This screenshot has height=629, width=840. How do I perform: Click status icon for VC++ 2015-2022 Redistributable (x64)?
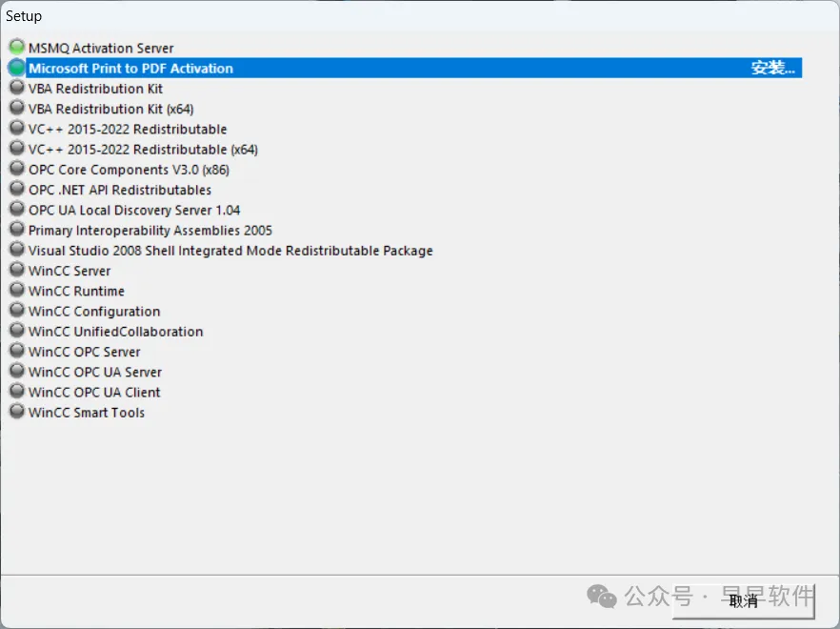click(x=17, y=148)
